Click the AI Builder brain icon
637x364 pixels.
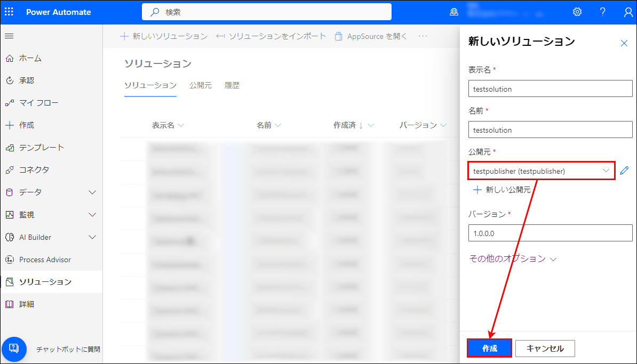point(10,237)
